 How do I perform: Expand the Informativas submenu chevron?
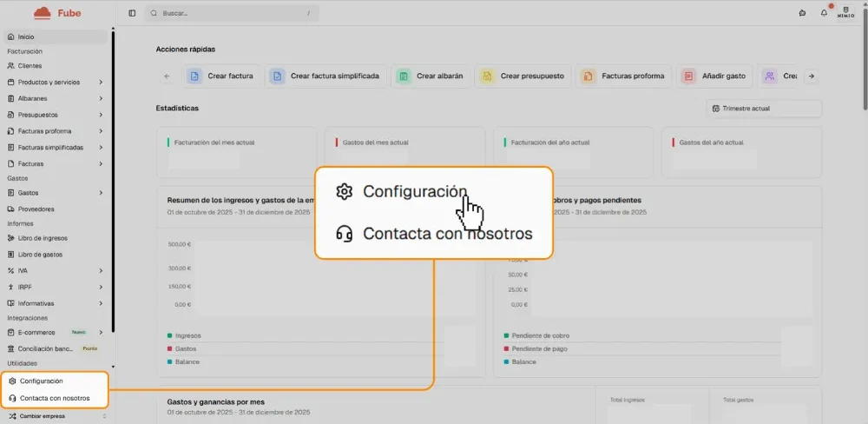[x=101, y=303]
